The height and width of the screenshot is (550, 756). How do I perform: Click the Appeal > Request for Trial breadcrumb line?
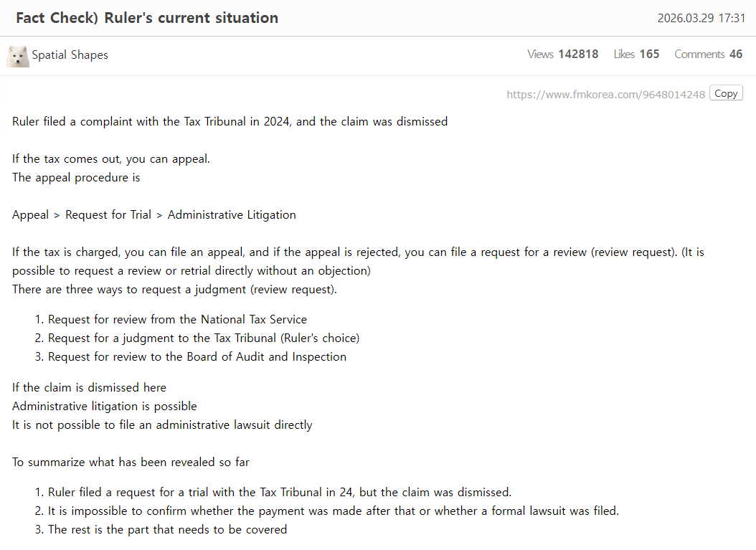coord(153,215)
